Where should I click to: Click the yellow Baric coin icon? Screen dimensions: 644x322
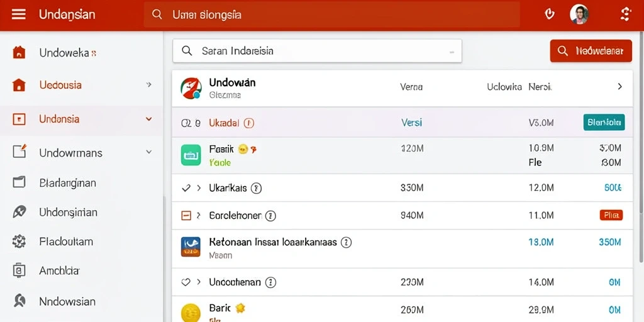coord(191,313)
